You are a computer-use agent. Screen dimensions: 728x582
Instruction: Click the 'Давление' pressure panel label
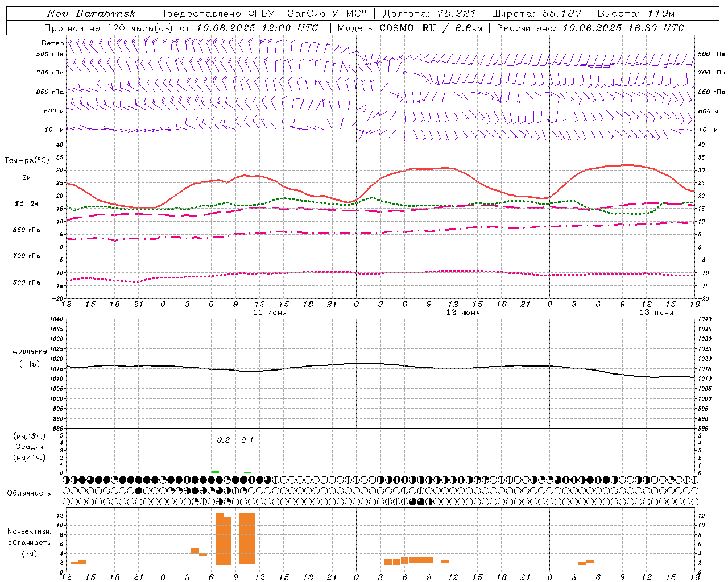(30, 351)
